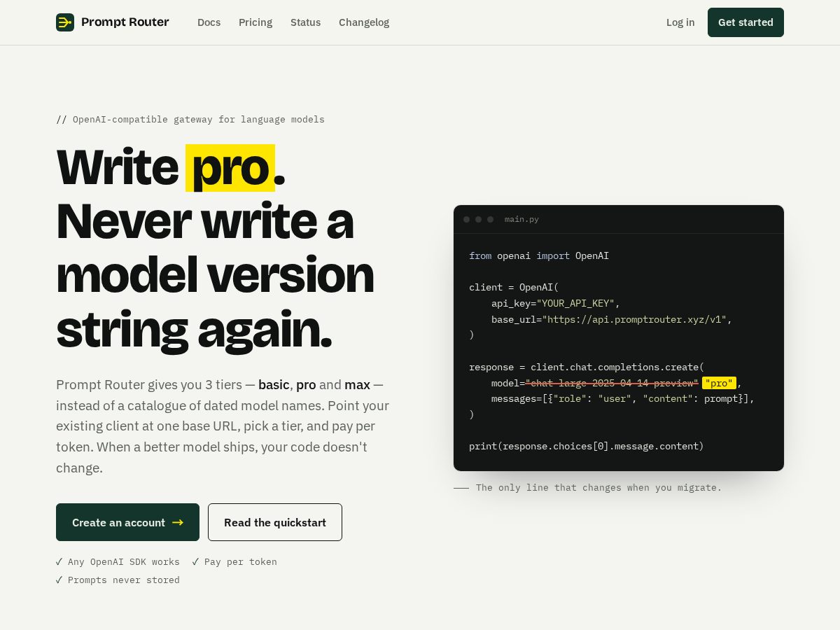Click the print(response.choices[0].message.content) line
Viewport: 840px width, 630px height.
click(587, 446)
